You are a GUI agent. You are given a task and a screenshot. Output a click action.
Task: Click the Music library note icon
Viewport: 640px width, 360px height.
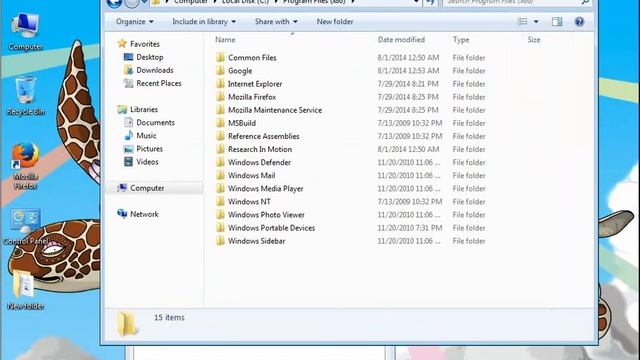click(129, 135)
